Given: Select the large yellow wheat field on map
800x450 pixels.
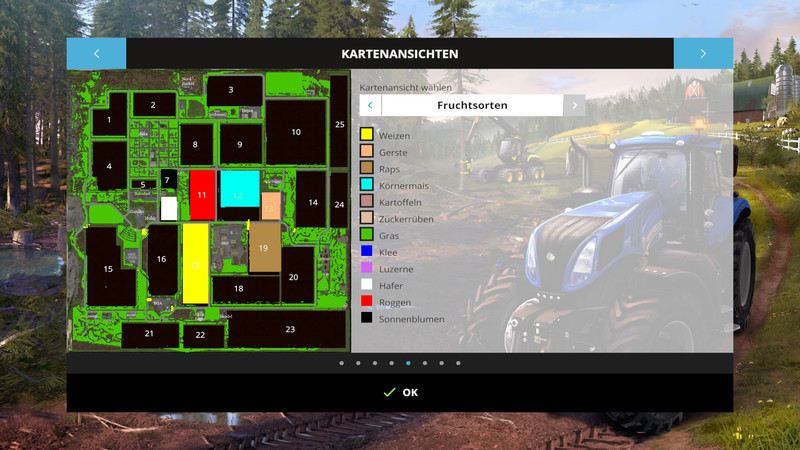Looking at the screenshot, I should pos(195,264).
